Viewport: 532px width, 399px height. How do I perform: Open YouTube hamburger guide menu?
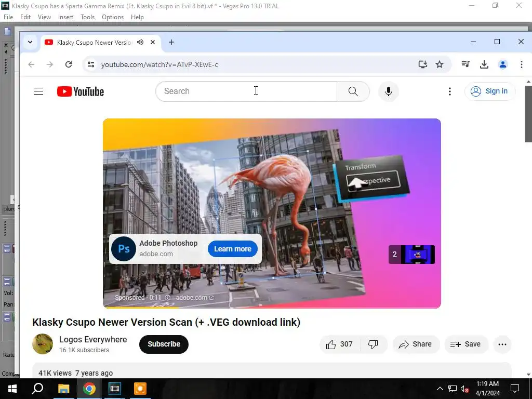click(38, 91)
